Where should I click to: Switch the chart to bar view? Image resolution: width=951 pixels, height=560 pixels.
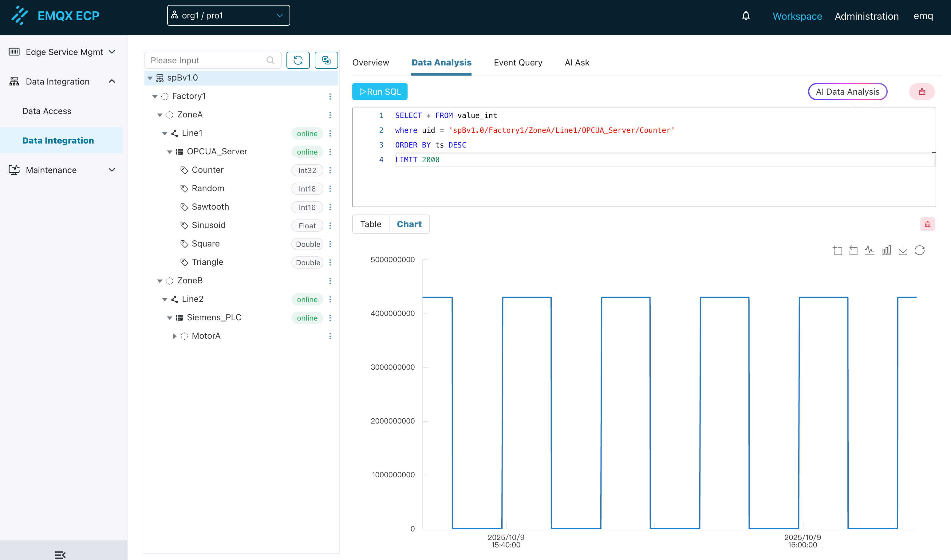[x=886, y=250]
